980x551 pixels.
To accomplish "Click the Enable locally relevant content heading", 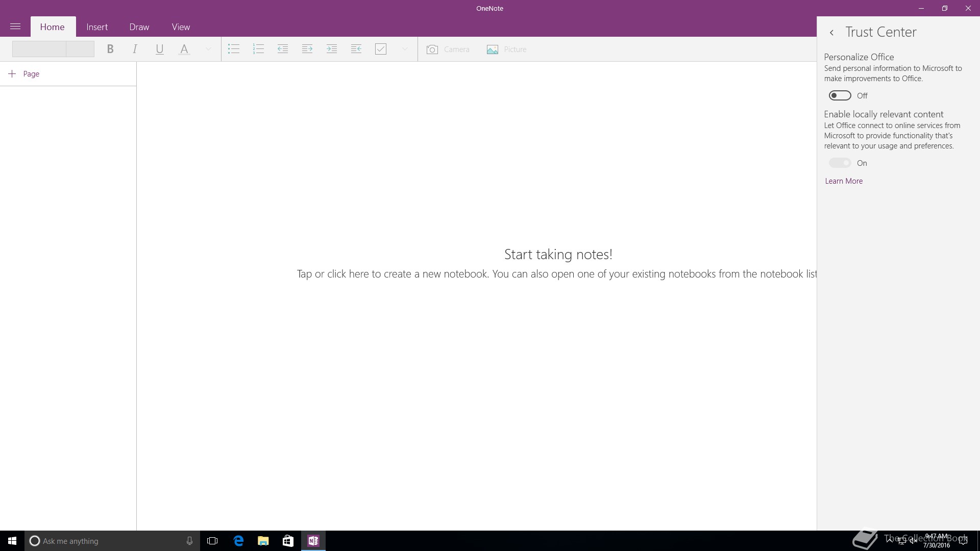I will coord(884,114).
